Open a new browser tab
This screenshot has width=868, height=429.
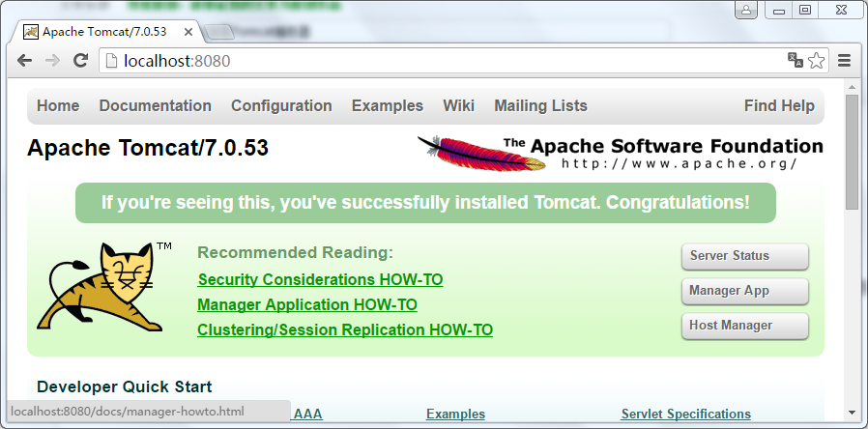click(218, 33)
